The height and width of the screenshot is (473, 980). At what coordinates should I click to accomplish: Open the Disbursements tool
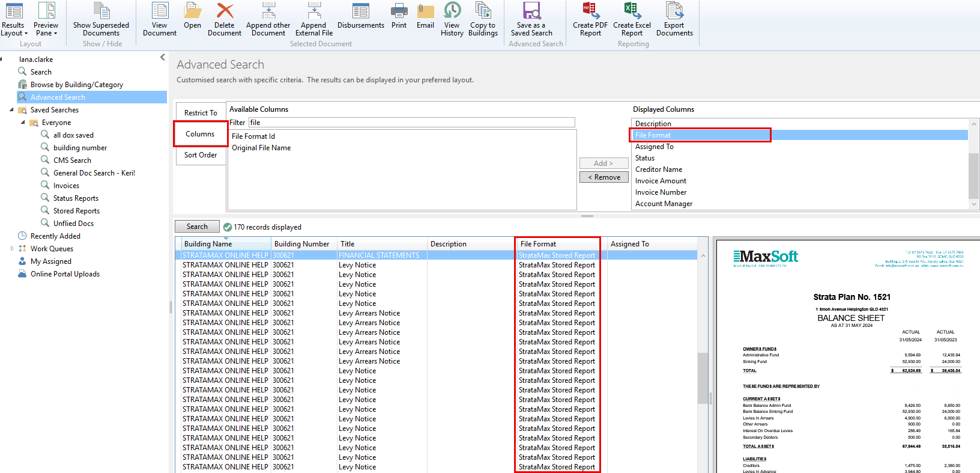pyautogui.click(x=361, y=16)
